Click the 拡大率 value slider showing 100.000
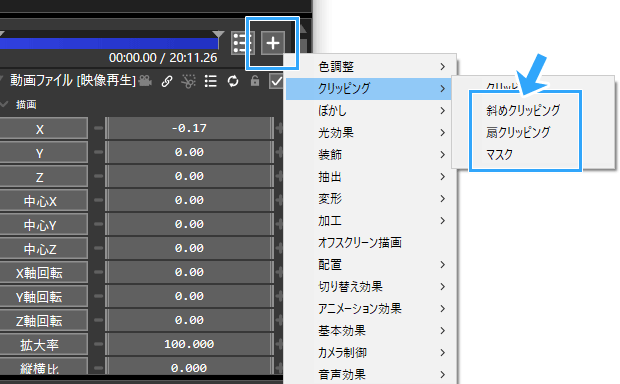Viewport: 620px width, 384px height. point(189,344)
